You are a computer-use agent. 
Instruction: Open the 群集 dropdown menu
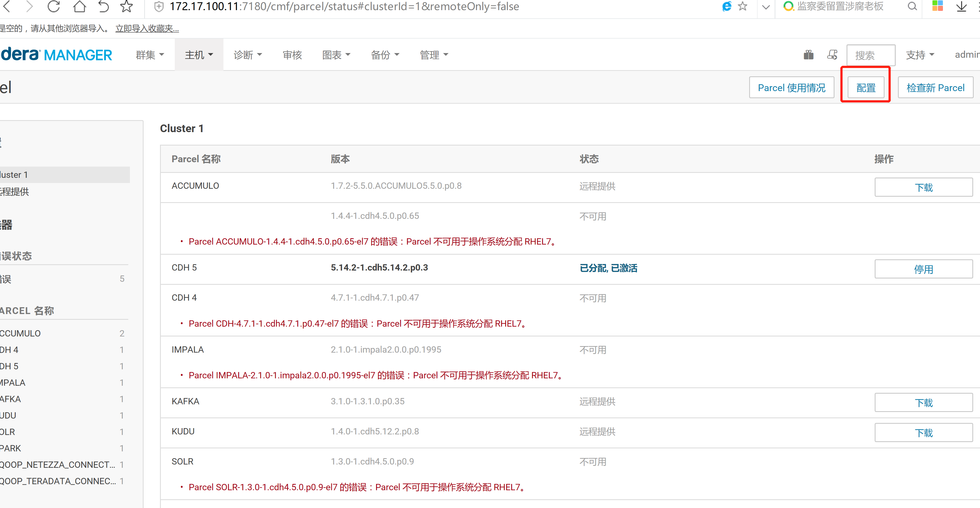150,55
